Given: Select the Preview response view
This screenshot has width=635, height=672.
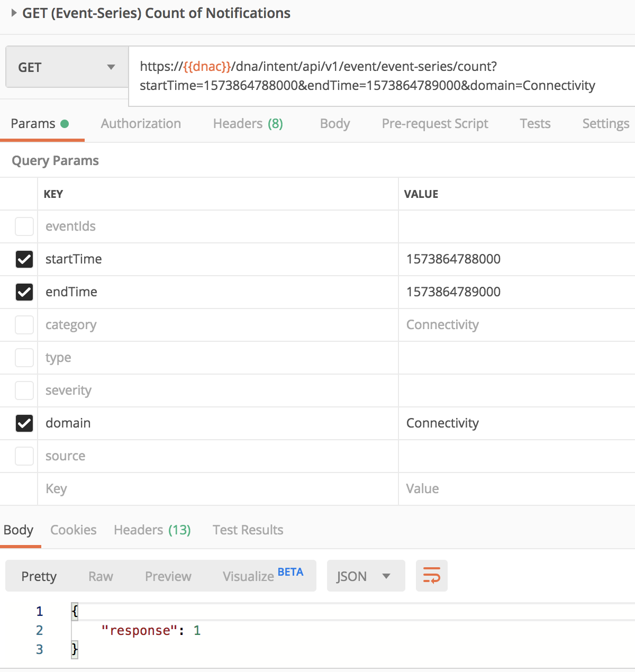Looking at the screenshot, I should (168, 576).
